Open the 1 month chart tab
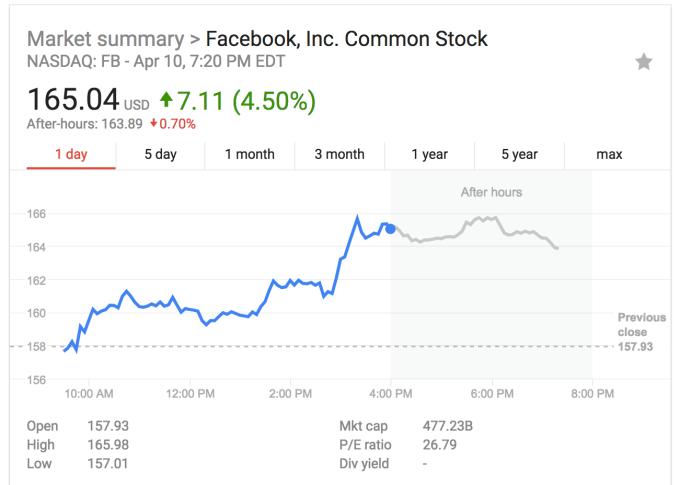Viewport: 680px width, 485px height. [x=249, y=154]
